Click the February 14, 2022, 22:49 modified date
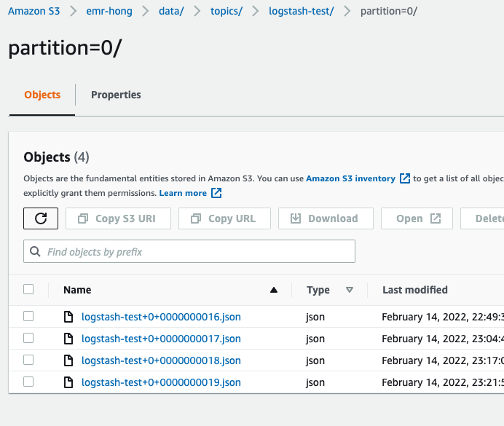 click(443, 317)
